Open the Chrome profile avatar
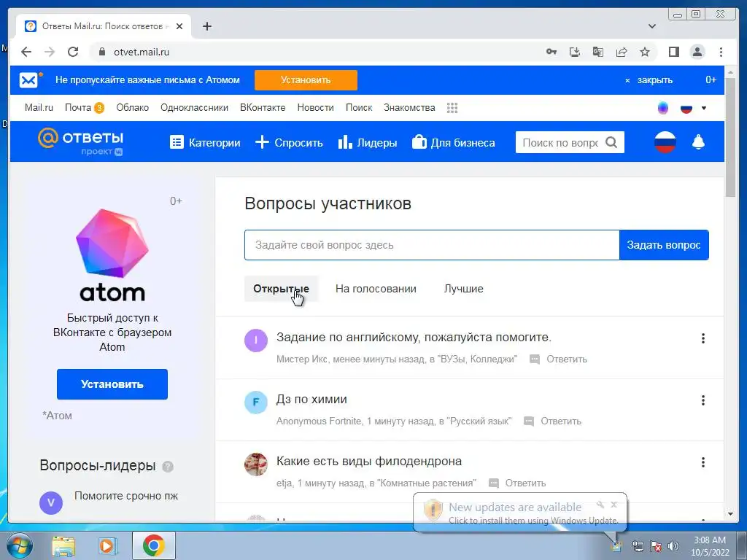Image resolution: width=747 pixels, height=560 pixels. pos(697,52)
